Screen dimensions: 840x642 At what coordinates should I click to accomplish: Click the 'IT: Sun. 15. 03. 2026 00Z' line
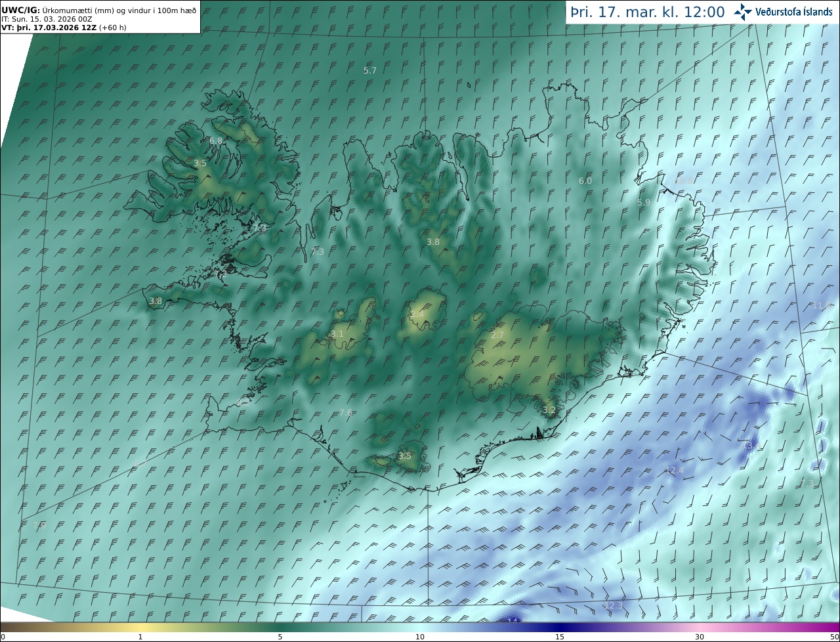coord(47,19)
